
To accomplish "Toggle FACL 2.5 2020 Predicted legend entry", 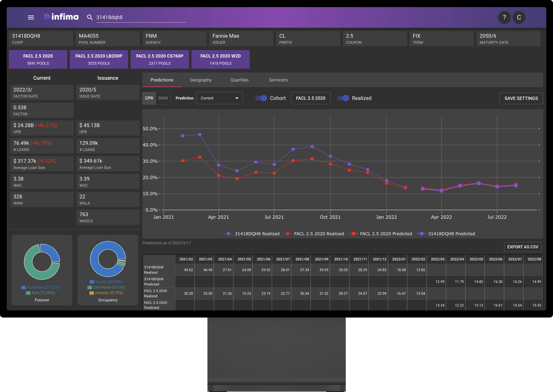I will point(380,234).
